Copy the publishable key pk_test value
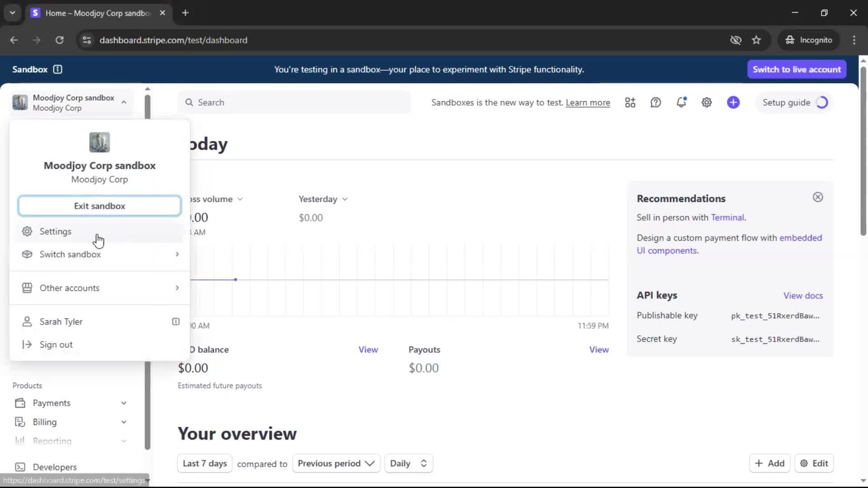The width and height of the screenshot is (868, 488). pyautogui.click(x=775, y=316)
